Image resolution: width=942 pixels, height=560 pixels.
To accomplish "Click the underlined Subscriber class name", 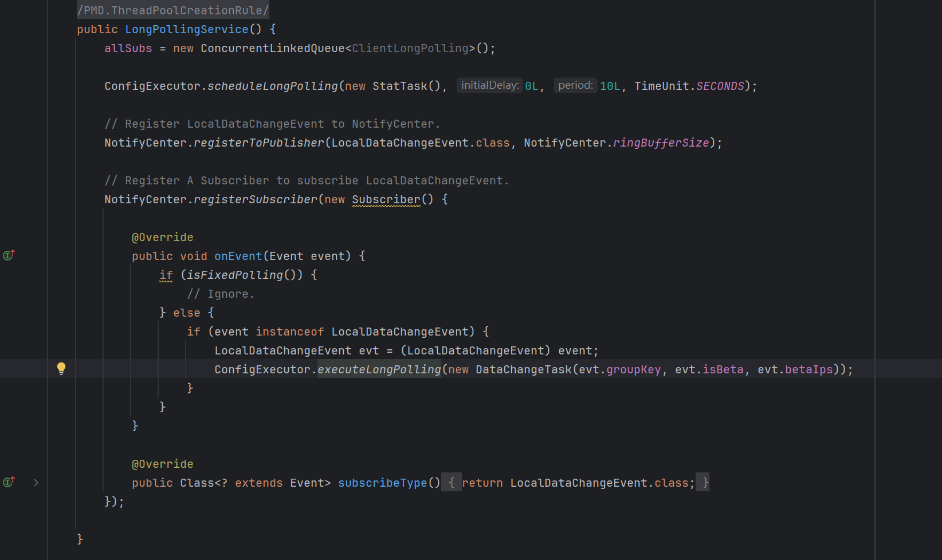I will 386,199.
